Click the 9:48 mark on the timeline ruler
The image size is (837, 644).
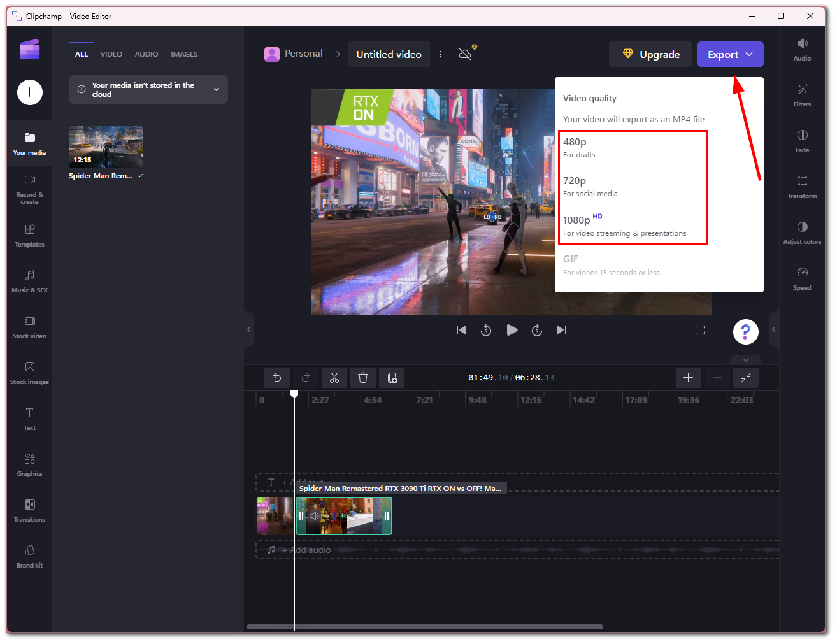(477, 400)
